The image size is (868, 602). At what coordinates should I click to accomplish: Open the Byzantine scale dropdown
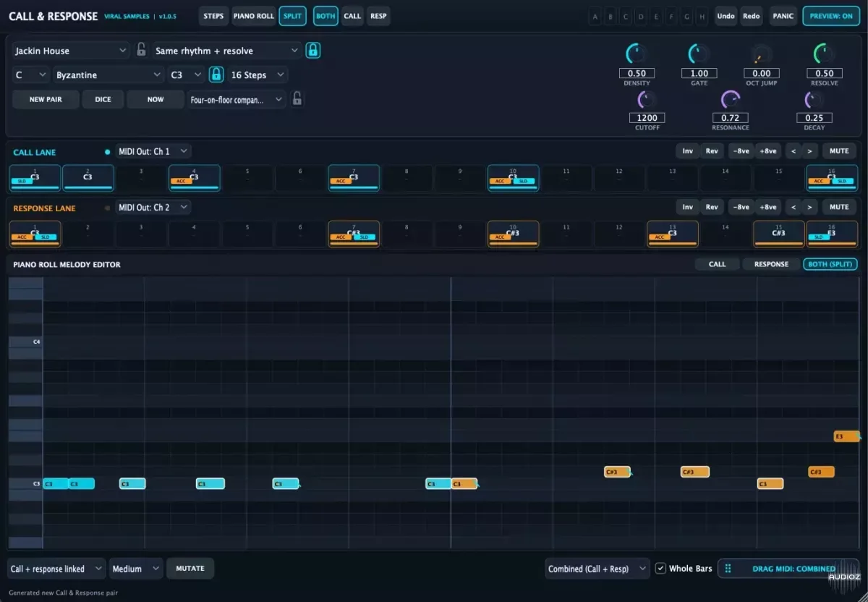point(109,75)
